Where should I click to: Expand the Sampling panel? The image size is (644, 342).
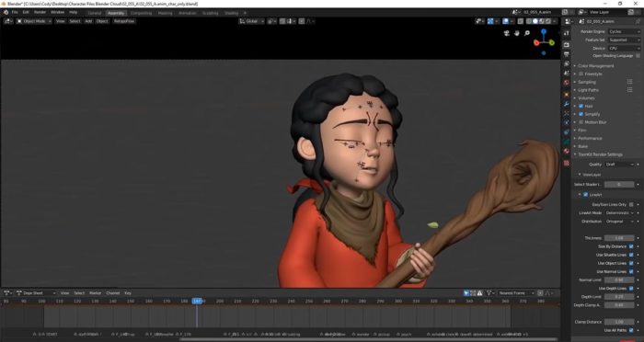point(586,82)
